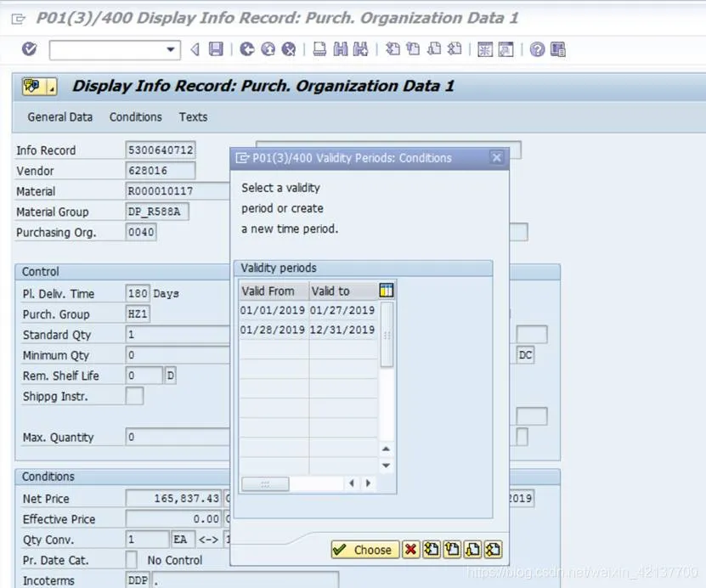Click the Valid From column header
Screen dimensions: 706x588
coord(274,291)
